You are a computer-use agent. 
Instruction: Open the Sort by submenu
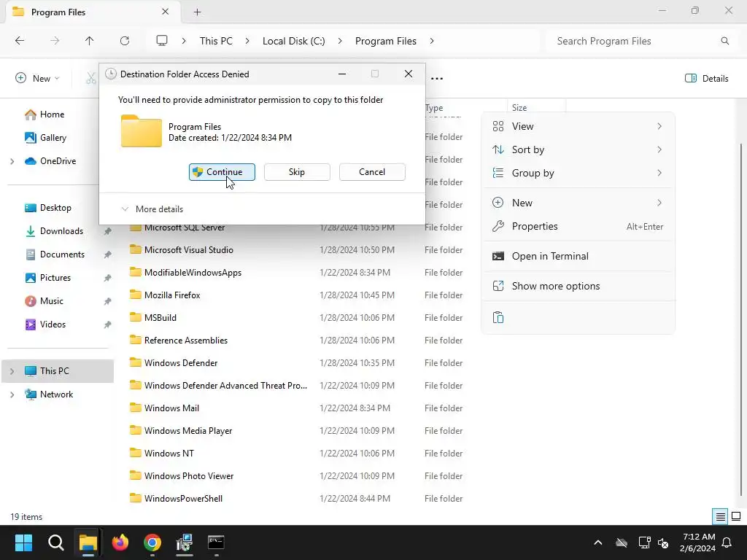pyautogui.click(x=578, y=149)
